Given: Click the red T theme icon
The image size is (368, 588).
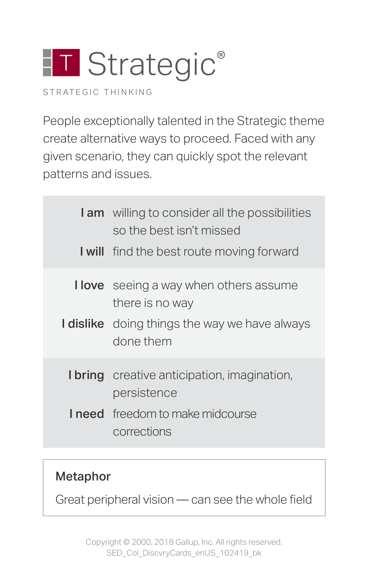Looking at the screenshot, I should click(x=66, y=63).
